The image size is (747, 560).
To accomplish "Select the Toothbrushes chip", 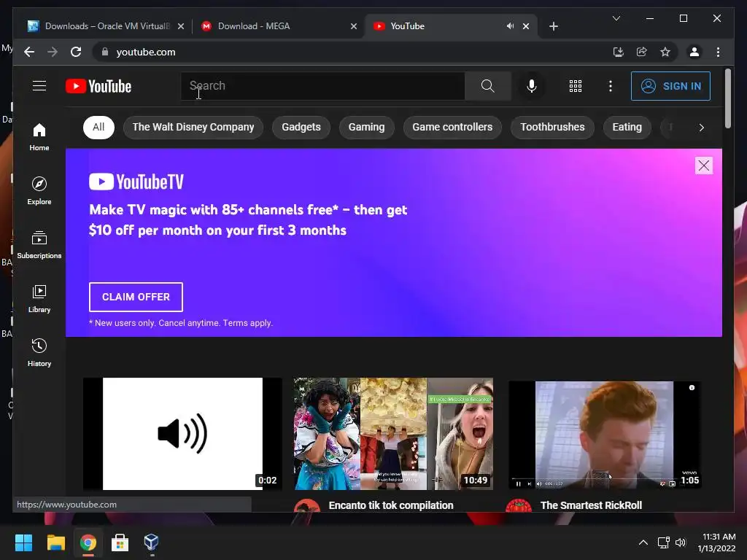I will 552,127.
